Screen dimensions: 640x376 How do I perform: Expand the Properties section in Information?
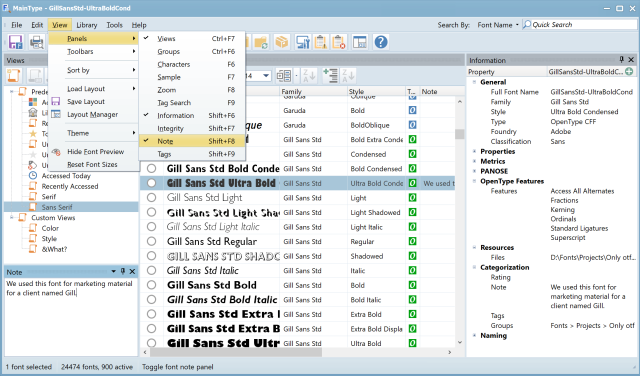(x=474, y=151)
